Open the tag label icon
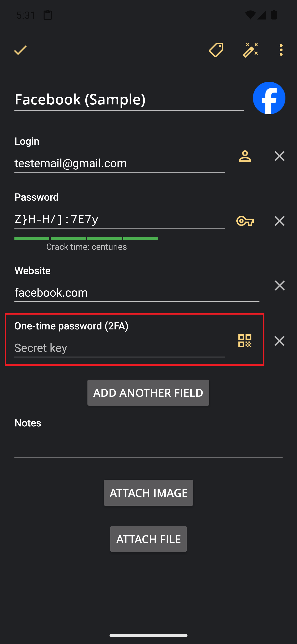The height and width of the screenshot is (644, 297). pos(216,50)
